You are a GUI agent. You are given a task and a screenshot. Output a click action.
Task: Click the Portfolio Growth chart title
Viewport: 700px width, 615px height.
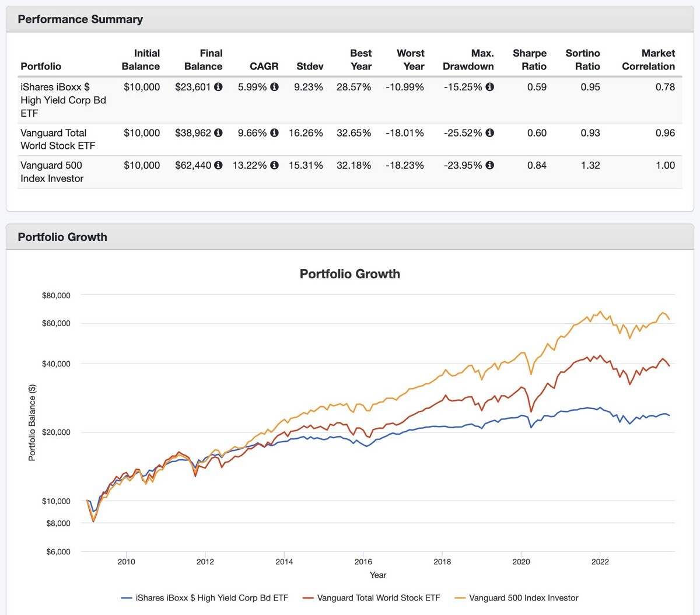coord(350,274)
